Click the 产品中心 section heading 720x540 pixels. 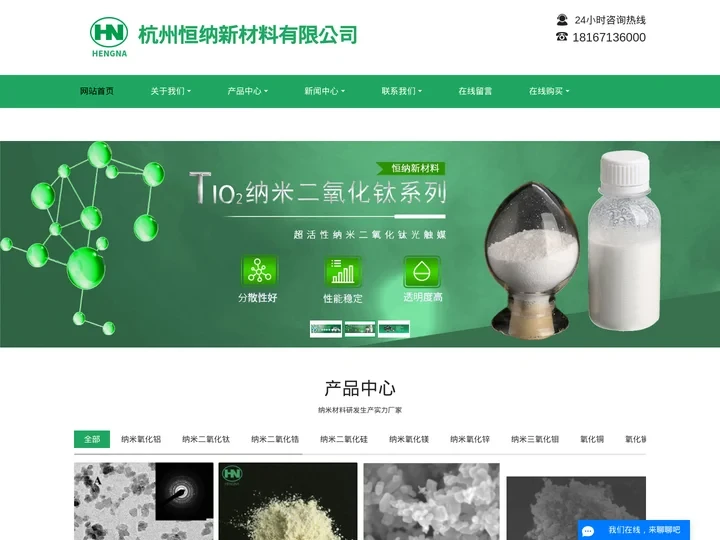click(x=360, y=388)
